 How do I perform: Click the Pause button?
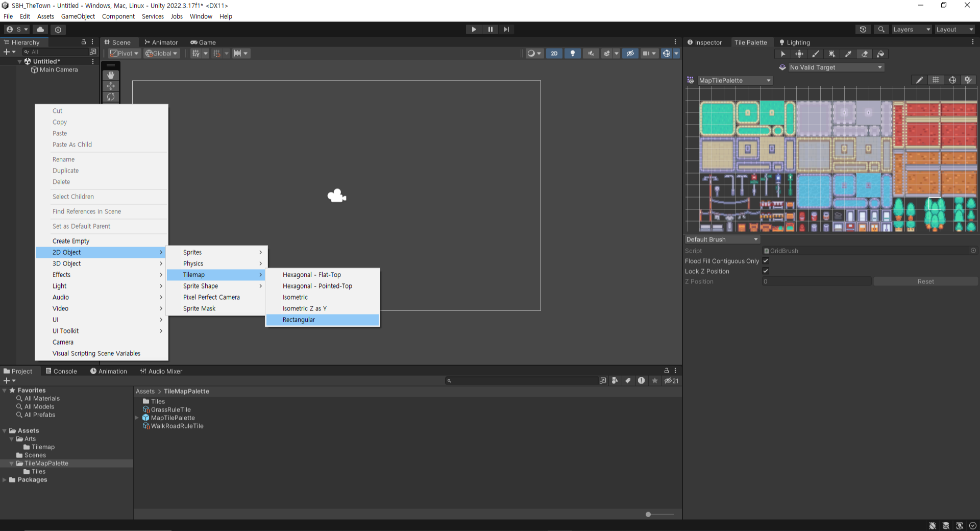click(x=490, y=30)
